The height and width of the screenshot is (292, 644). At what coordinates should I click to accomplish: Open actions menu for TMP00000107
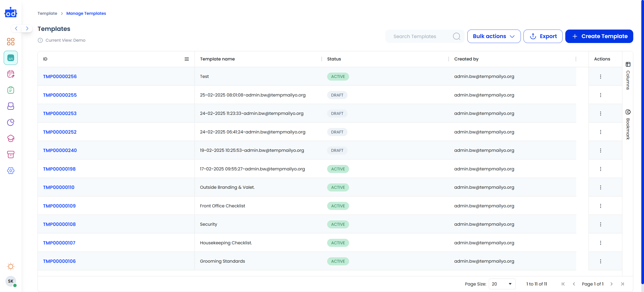click(x=600, y=243)
